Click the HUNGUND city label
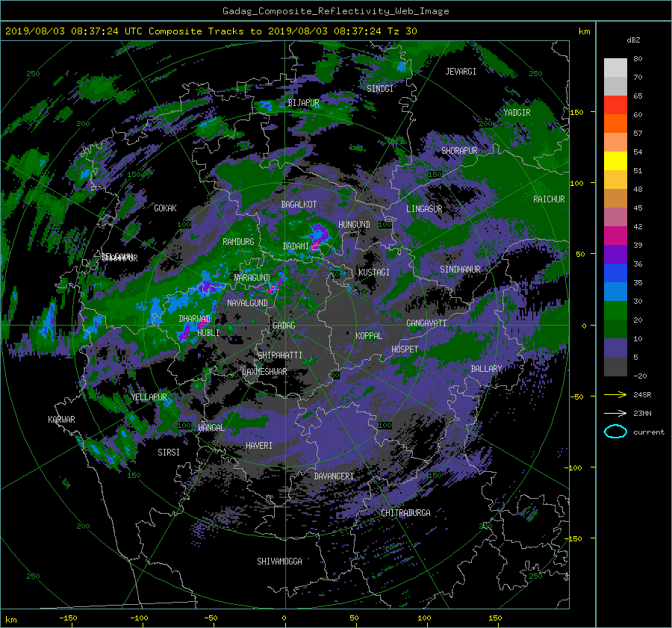 point(354,225)
